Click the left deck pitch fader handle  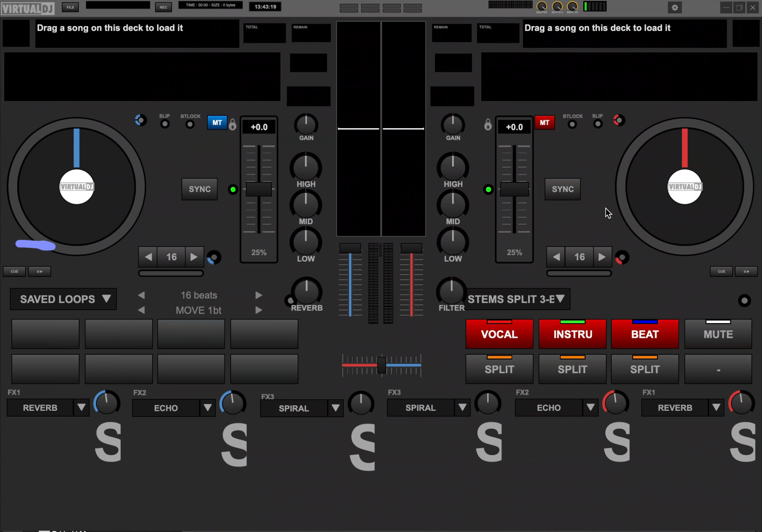point(259,189)
